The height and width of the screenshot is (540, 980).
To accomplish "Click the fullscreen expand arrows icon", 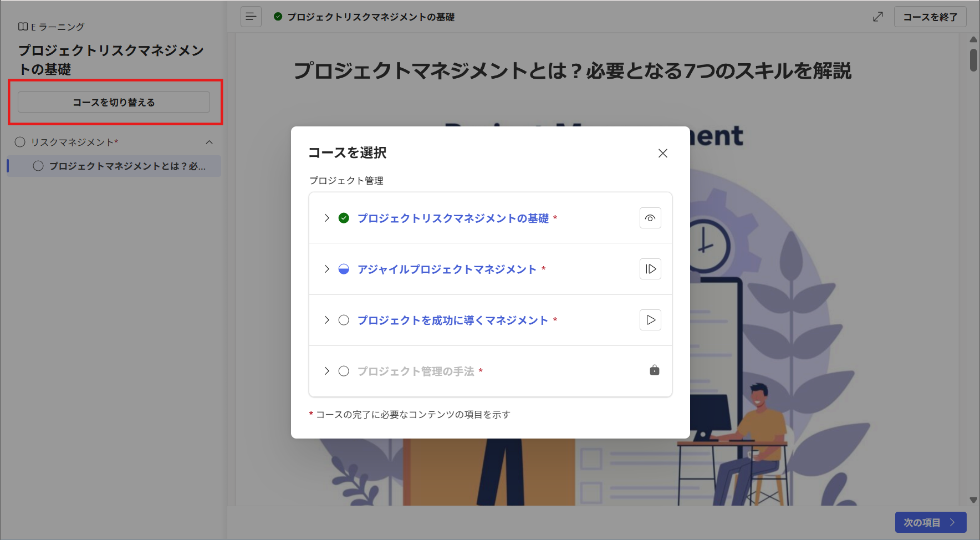I will point(878,17).
